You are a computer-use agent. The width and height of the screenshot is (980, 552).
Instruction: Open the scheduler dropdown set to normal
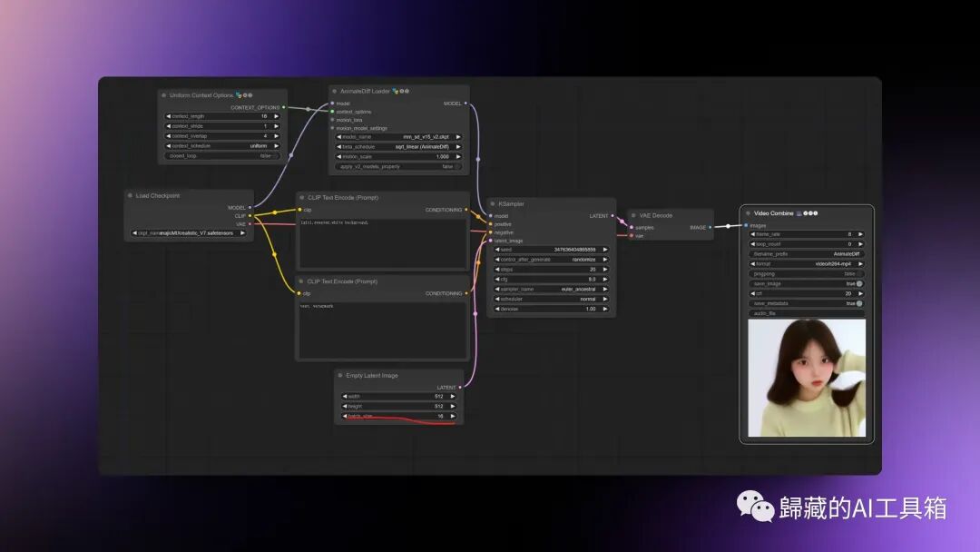(x=552, y=299)
